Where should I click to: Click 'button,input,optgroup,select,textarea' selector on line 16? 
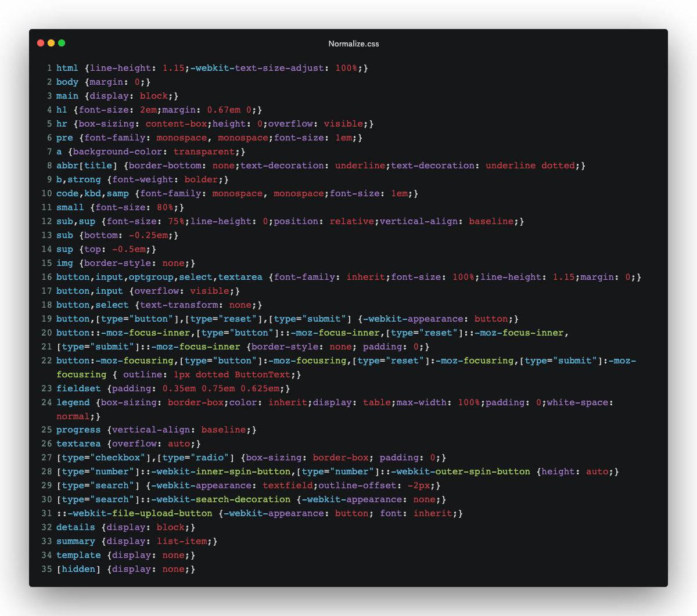pos(159,277)
